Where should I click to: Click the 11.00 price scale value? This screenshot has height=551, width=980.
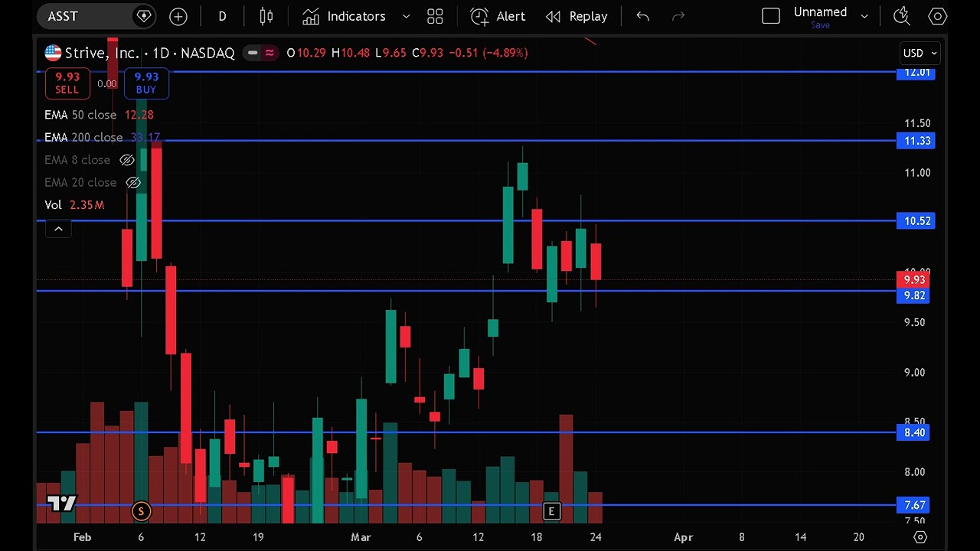[x=917, y=173]
